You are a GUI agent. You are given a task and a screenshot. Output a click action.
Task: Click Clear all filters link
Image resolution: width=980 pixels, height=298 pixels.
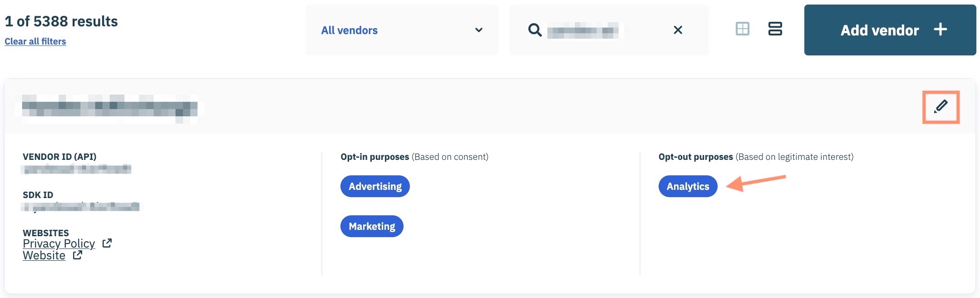coord(35,41)
